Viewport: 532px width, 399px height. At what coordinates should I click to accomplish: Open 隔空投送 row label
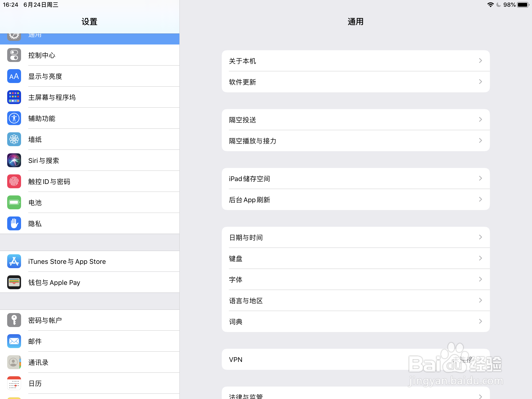click(242, 120)
